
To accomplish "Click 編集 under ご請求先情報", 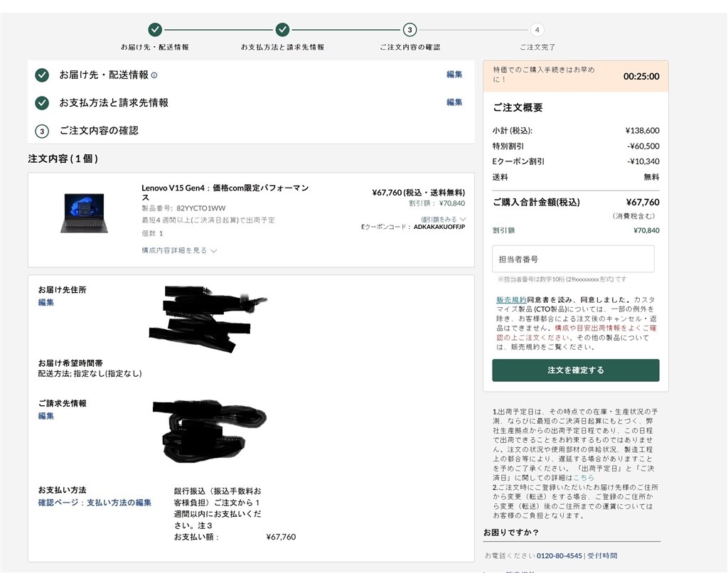I will [46, 416].
